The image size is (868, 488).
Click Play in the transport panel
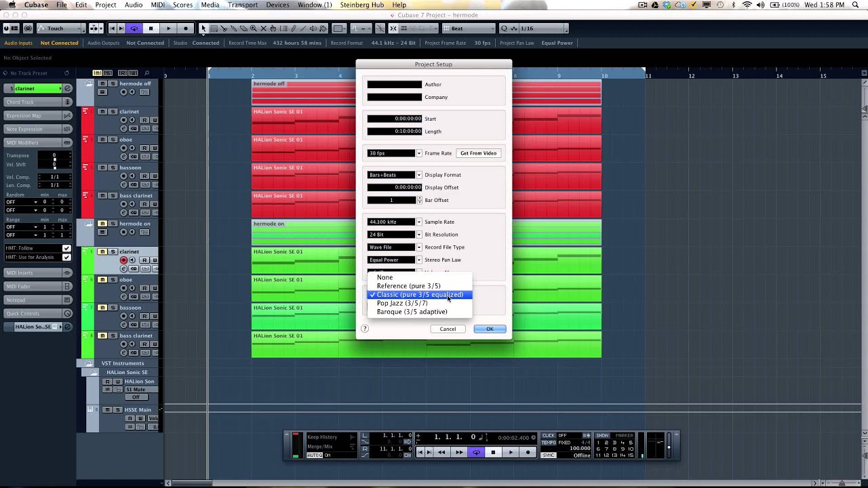511,452
